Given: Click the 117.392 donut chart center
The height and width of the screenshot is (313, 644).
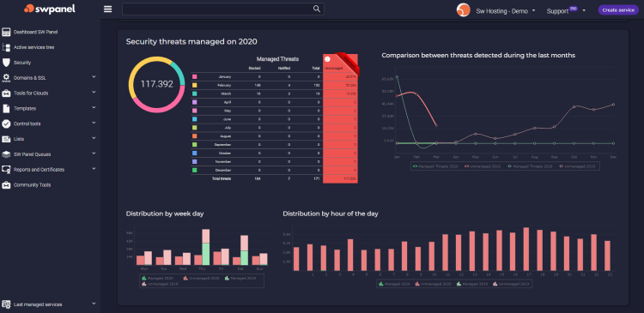Looking at the screenshot, I should (157, 84).
